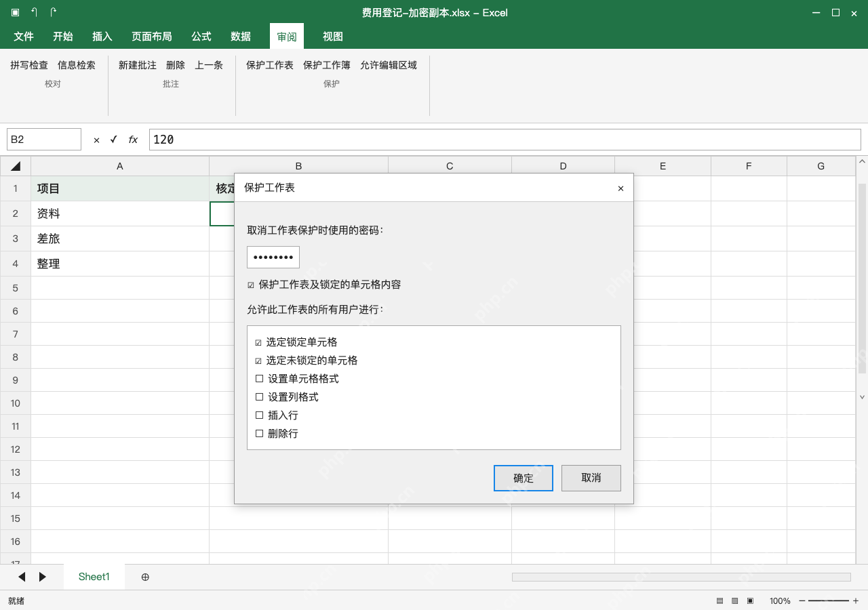The width and height of the screenshot is (868, 610).
Task: Select the Sheet1 sheet tab
Action: point(94,577)
